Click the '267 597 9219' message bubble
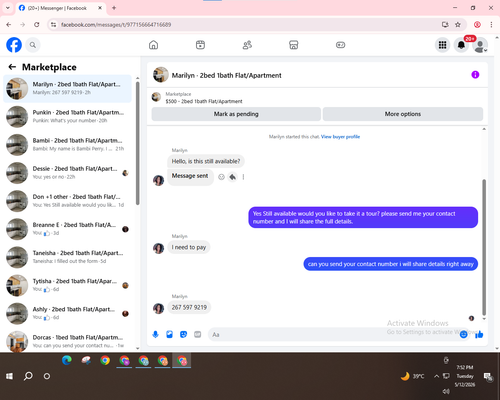 click(189, 307)
